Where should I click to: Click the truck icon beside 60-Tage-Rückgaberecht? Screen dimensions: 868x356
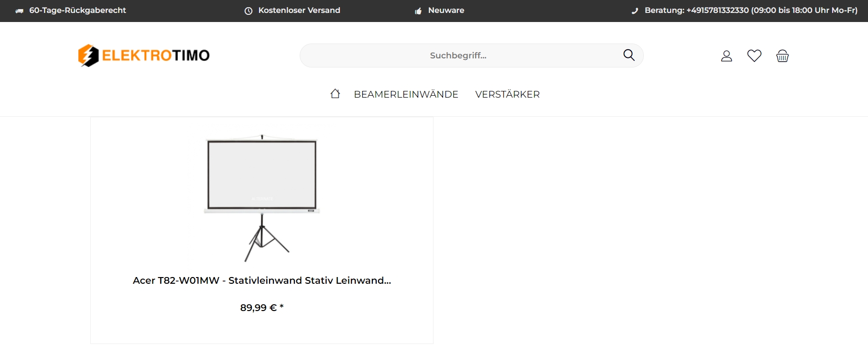[19, 11]
